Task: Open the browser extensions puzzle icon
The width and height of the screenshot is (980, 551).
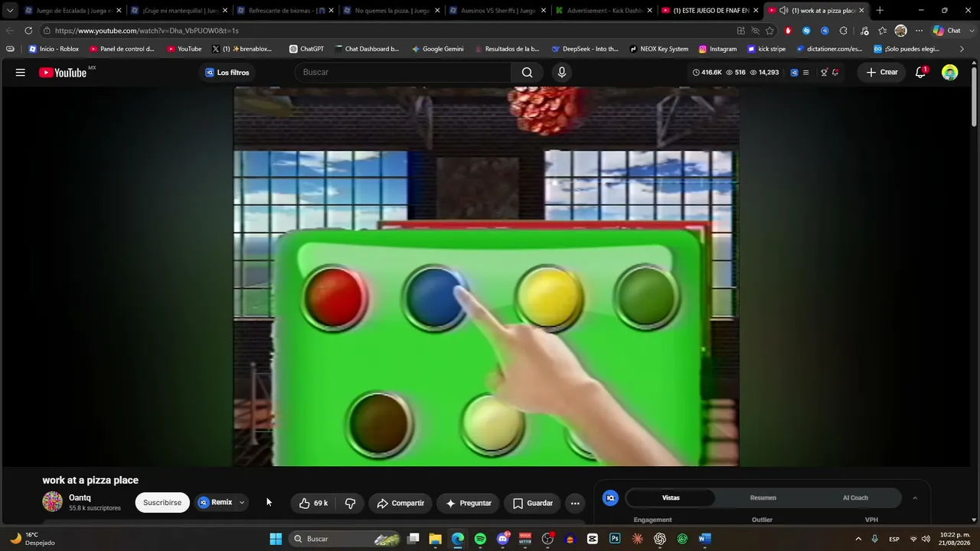Action: (843, 31)
